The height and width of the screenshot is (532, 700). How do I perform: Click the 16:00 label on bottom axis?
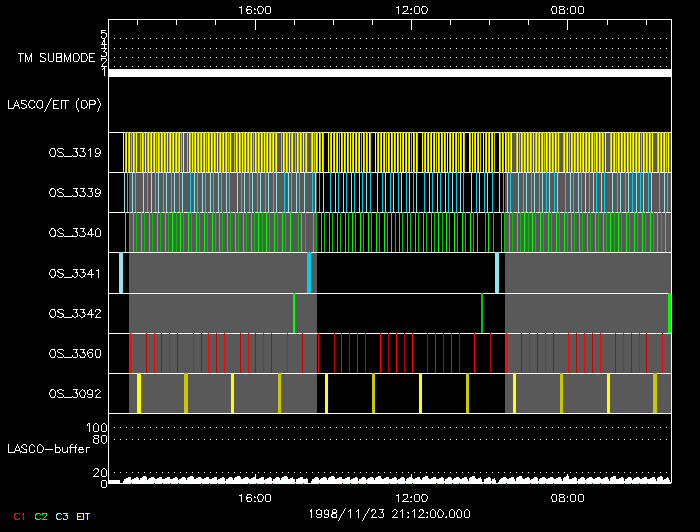[256, 498]
